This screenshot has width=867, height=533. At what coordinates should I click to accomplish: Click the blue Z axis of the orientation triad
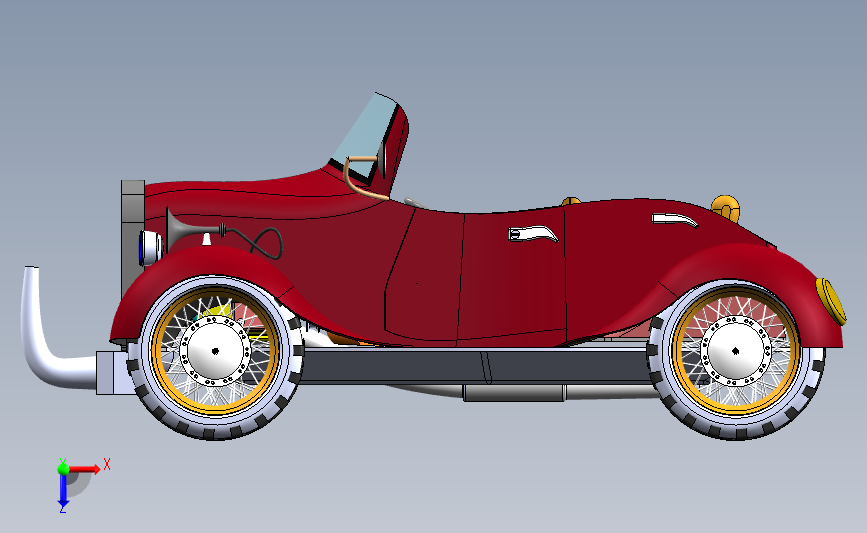click(63, 489)
